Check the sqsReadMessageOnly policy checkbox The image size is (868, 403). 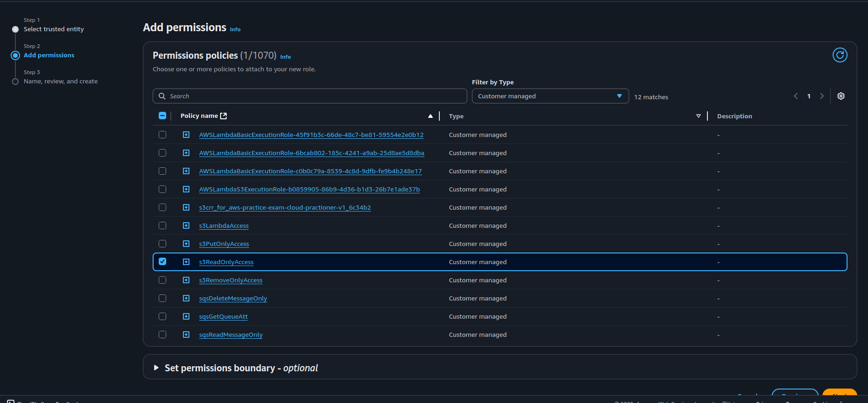click(162, 335)
